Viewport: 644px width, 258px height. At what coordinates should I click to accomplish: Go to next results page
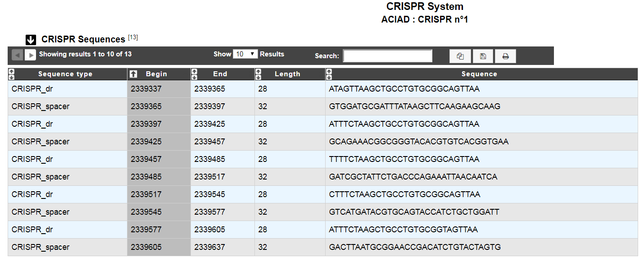[30, 55]
